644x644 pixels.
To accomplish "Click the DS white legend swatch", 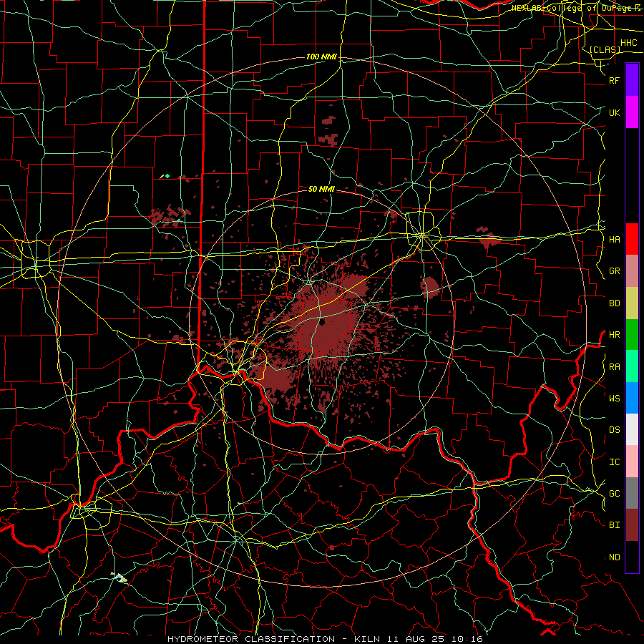I will tap(632, 429).
